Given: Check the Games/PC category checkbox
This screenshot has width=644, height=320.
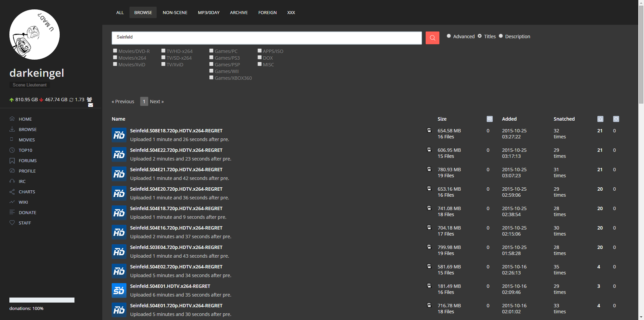Looking at the screenshot, I should 211,51.
